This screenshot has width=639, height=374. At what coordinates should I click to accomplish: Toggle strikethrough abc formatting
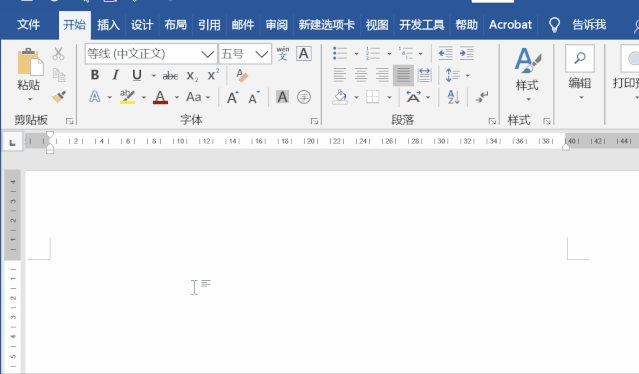pos(170,75)
